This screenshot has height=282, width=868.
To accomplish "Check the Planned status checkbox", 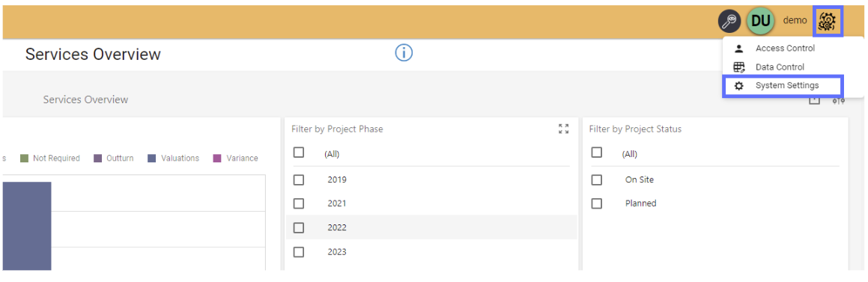I will [596, 203].
